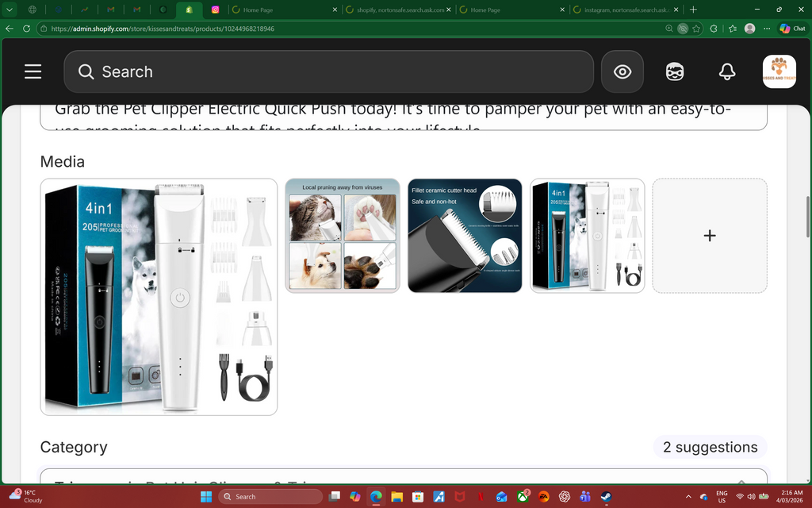Switch to the first Gmail pinned tab
Viewport: 812px width, 508px height.
111,10
